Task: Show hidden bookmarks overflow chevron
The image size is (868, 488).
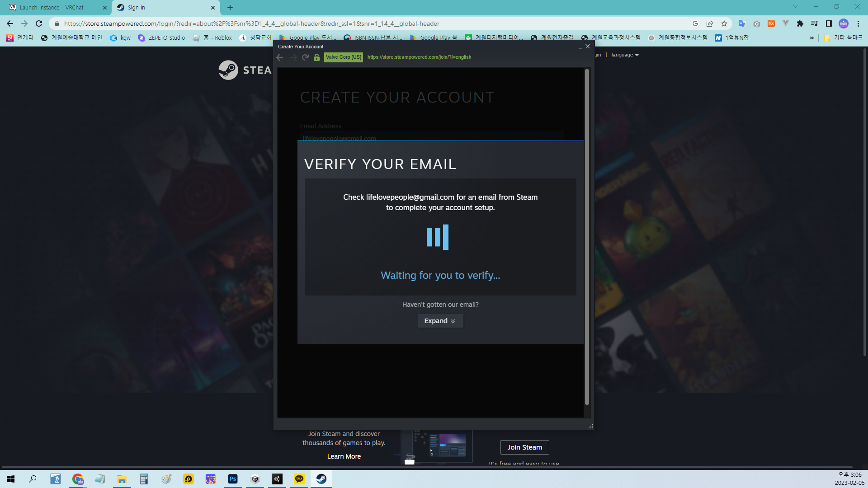Action: click(812, 38)
